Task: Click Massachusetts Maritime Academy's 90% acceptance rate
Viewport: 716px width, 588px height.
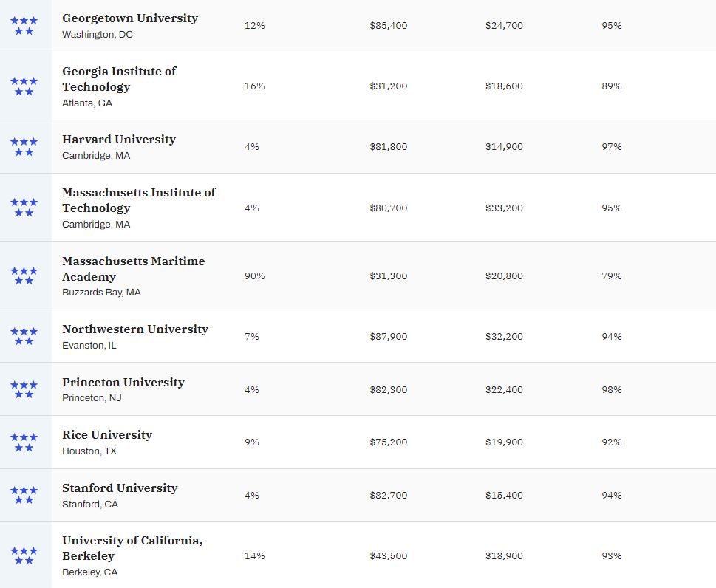Action: tap(255, 276)
